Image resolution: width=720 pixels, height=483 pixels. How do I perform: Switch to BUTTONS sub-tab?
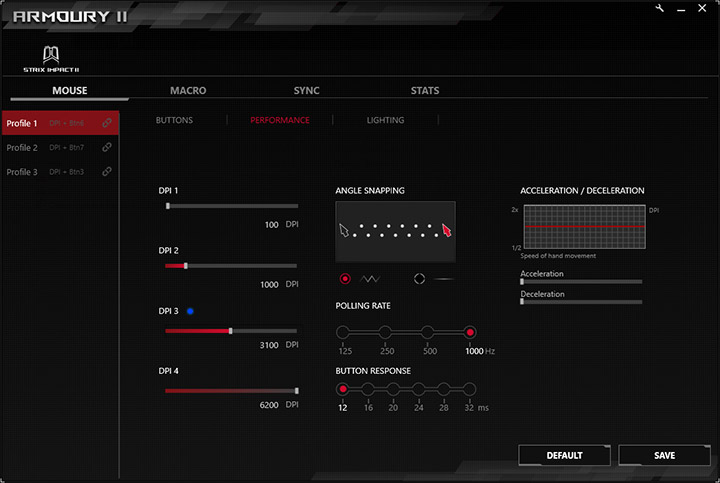point(174,120)
